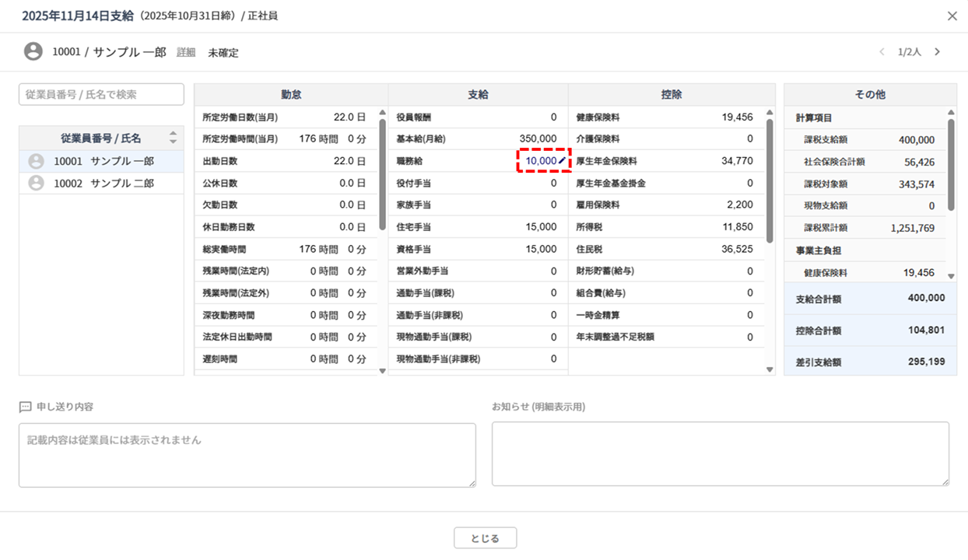Click into the お知らせ (明細表示用) text area
The height and width of the screenshot is (560, 968).
tap(721, 454)
